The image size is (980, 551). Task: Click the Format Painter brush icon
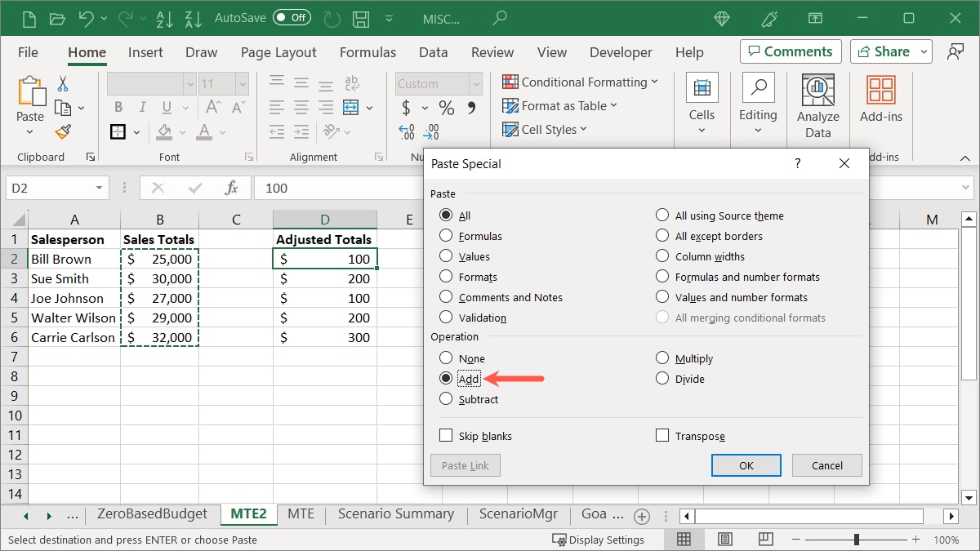[63, 131]
